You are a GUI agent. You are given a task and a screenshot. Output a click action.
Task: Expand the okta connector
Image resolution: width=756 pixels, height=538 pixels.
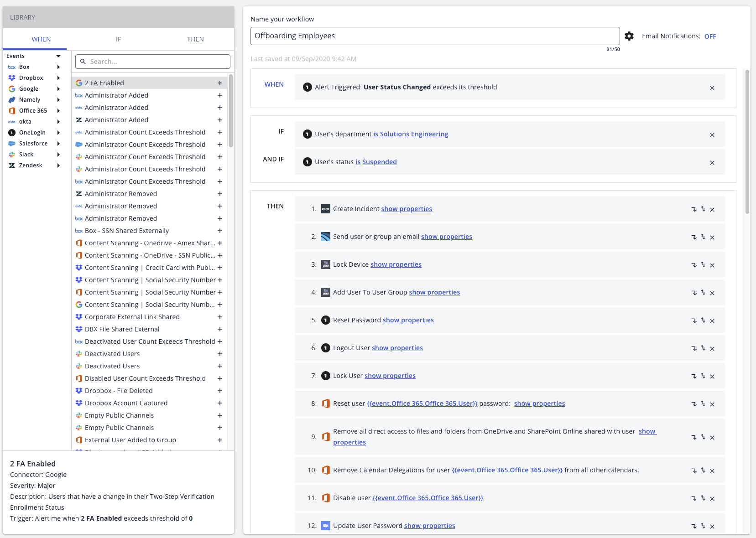(x=58, y=122)
